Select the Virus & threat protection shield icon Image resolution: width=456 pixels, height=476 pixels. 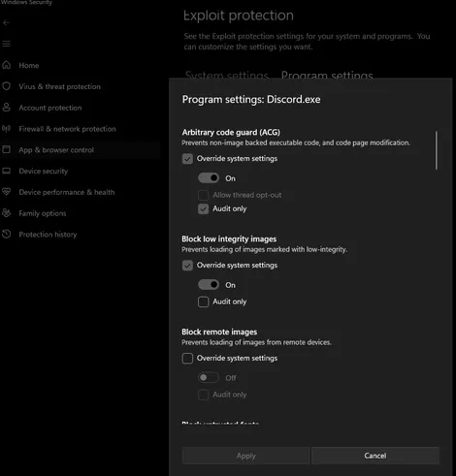click(x=6, y=86)
